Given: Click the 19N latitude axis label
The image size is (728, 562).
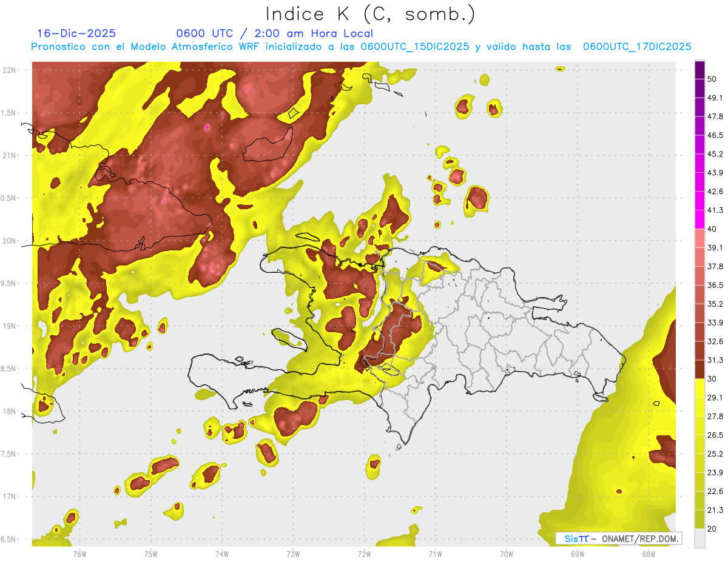Looking at the screenshot, I should click(x=11, y=326).
